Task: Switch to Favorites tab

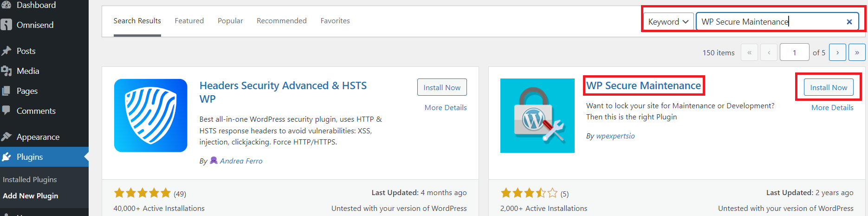Action: pos(335,21)
